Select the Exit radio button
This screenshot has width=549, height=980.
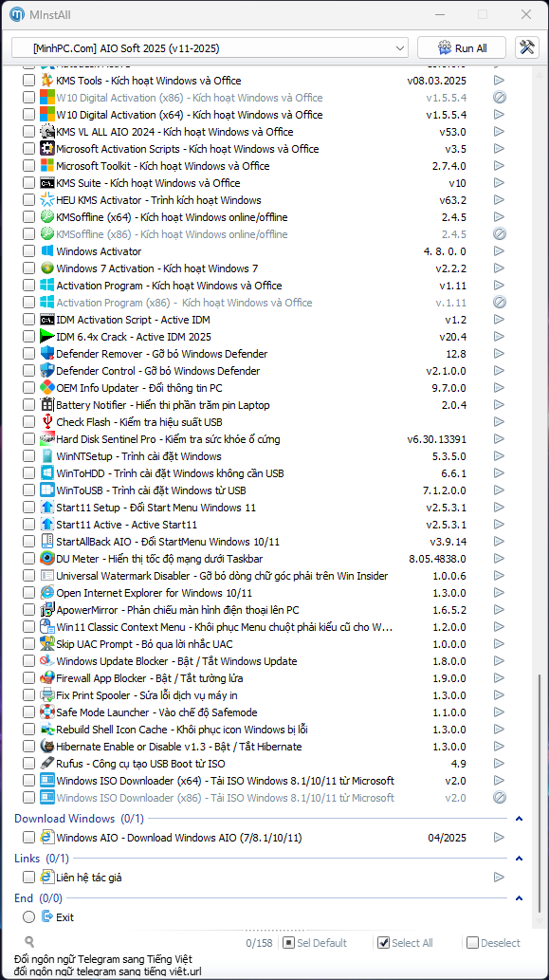[28, 917]
